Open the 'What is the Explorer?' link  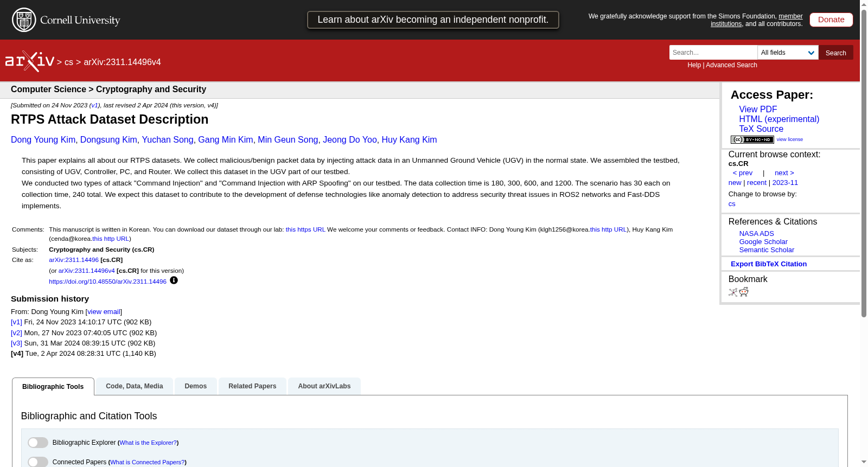pos(148,443)
